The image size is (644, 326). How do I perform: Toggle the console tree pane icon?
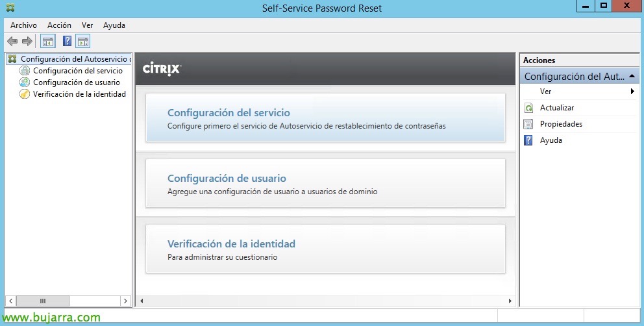coord(48,41)
